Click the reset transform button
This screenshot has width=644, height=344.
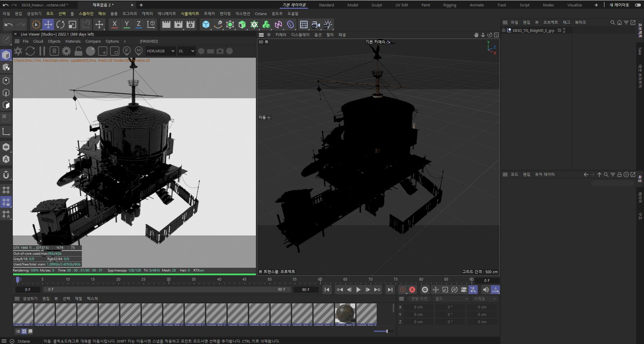coord(419,299)
